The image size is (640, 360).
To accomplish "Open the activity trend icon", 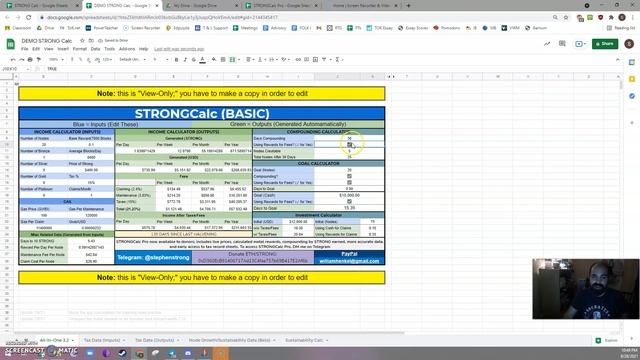I will (x=547, y=44).
